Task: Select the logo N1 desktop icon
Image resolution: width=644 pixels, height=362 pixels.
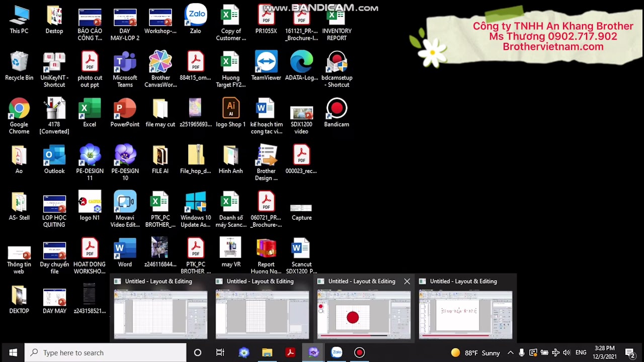Action: [x=90, y=206]
